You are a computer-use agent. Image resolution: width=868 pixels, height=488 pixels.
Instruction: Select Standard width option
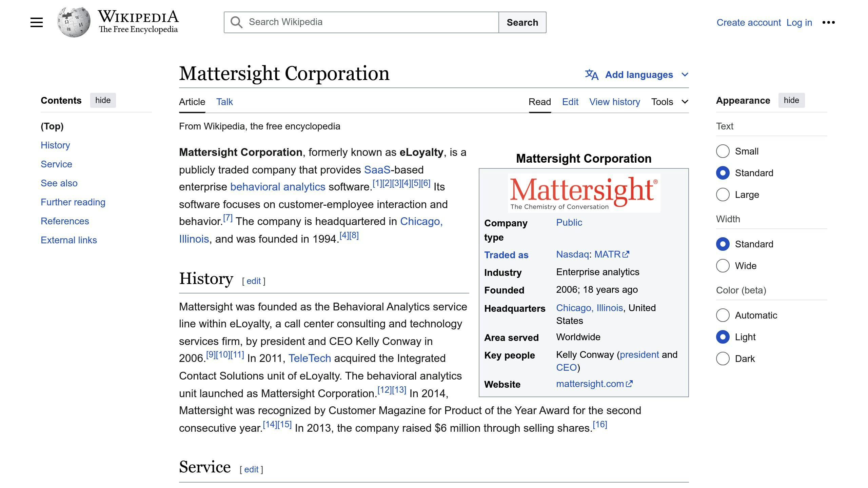[x=723, y=244]
